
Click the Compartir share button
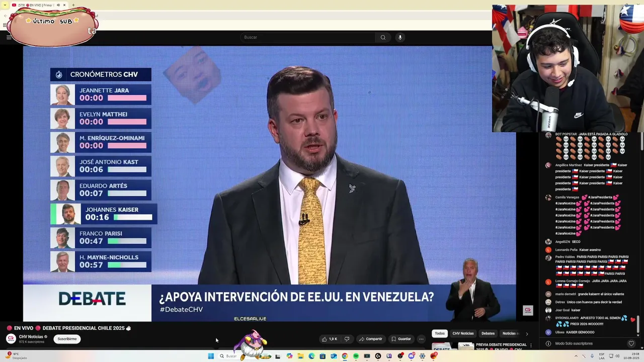point(370,339)
